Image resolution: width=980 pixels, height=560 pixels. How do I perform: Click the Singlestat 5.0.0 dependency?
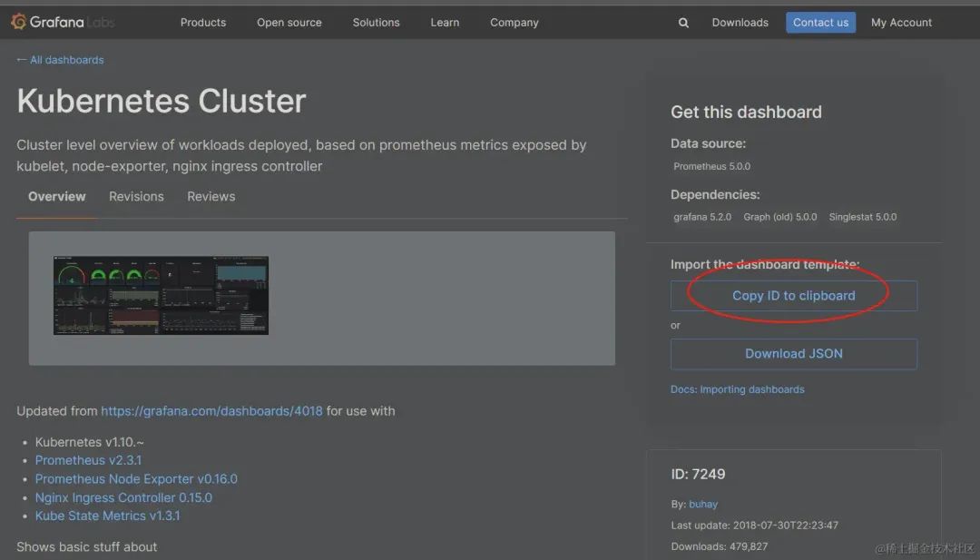click(x=863, y=217)
